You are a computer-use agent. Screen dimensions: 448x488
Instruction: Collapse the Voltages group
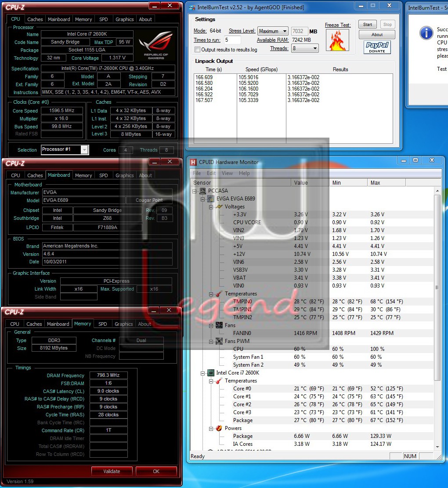(x=211, y=207)
